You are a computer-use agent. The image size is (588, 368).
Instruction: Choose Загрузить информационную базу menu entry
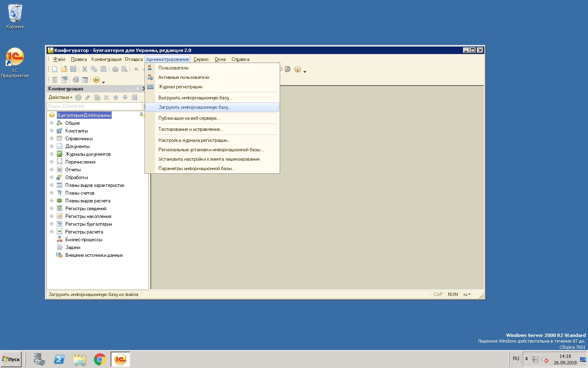click(x=212, y=107)
